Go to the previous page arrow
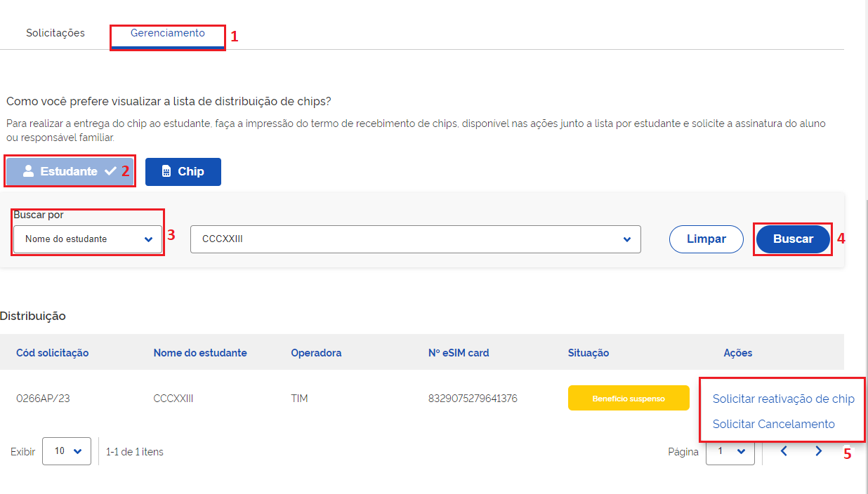Image resolution: width=868 pixels, height=494 pixels. coord(784,451)
